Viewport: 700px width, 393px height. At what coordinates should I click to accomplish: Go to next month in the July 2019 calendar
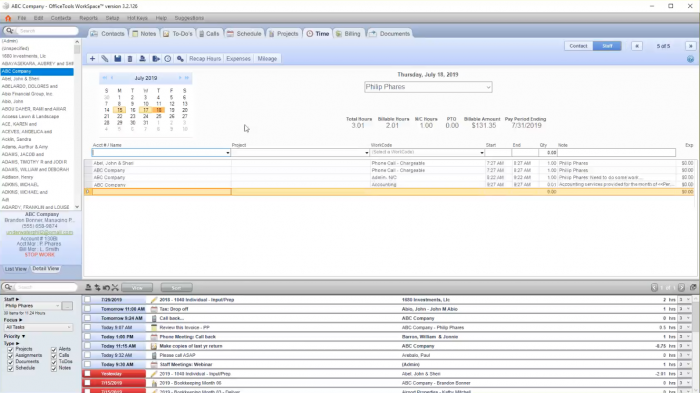tap(180, 78)
